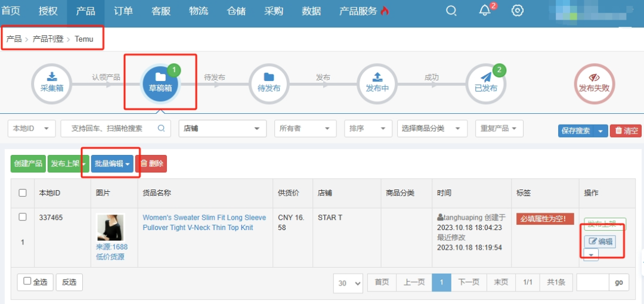Go to 首页 in pagination

tap(382, 282)
